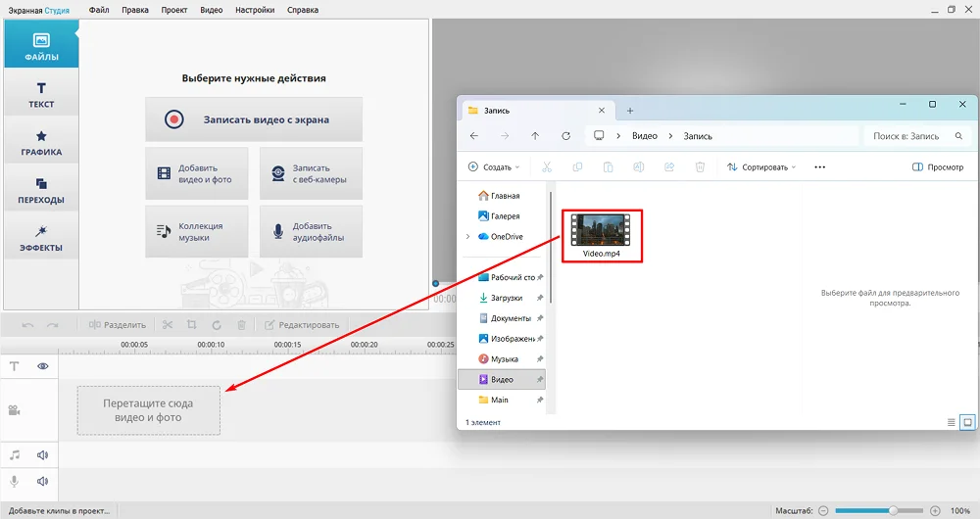Screen dimensions: 980x519
Task: Add a new Explorer tab
Action: pos(630,111)
